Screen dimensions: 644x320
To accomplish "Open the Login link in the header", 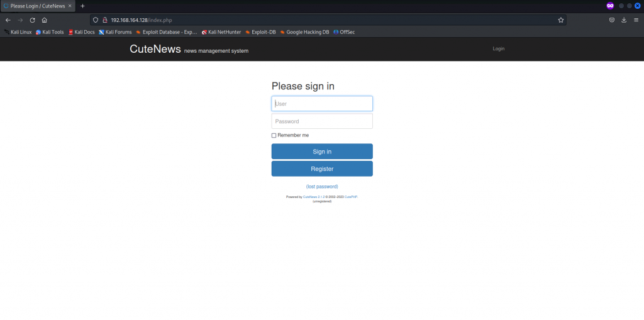I will tap(499, 49).
